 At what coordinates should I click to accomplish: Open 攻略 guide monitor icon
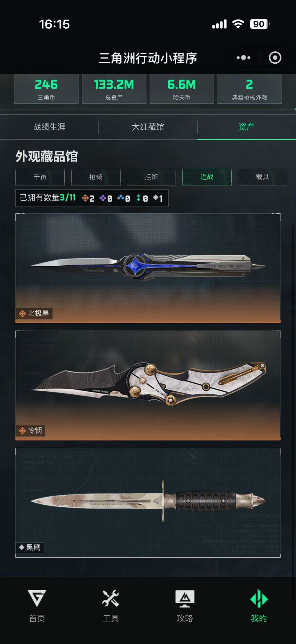pos(185,598)
